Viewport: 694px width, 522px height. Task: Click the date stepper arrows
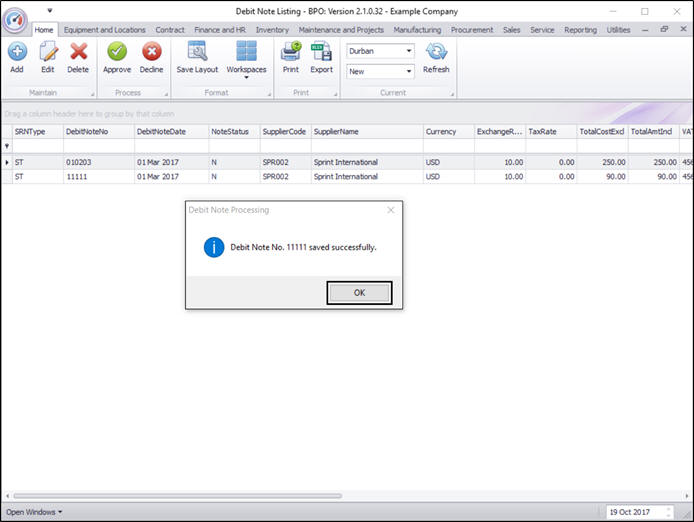(x=668, y=512)
